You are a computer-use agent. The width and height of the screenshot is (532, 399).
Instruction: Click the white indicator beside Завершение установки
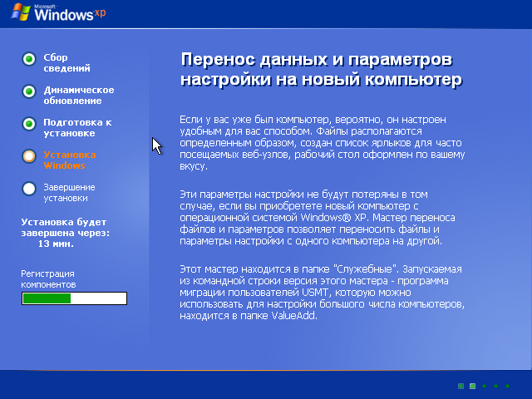(x=29, y=189)
